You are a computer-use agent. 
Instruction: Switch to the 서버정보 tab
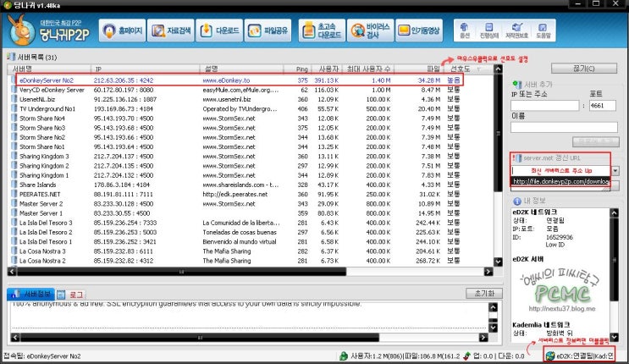pyautogui.click(x=34, y=294)
